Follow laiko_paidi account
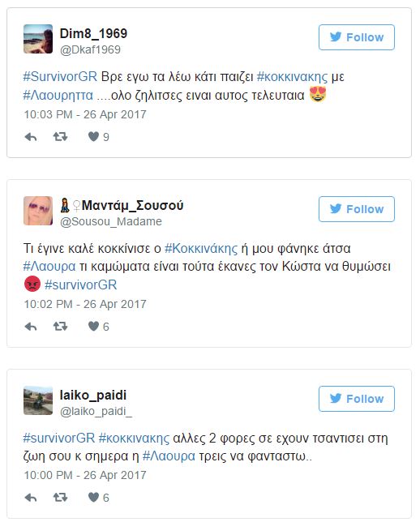Screen dimensions: 420x522 pyautogui.click(x=357, y=399)
